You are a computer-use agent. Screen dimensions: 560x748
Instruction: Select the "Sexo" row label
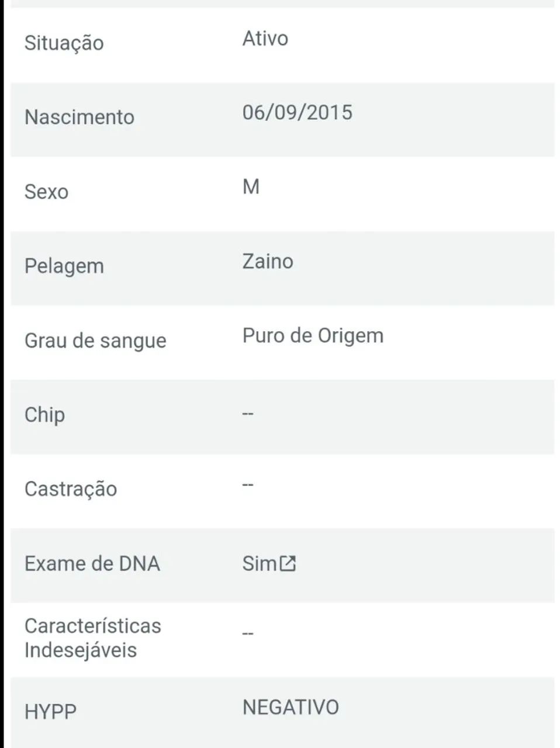click(x=46, y=192)
